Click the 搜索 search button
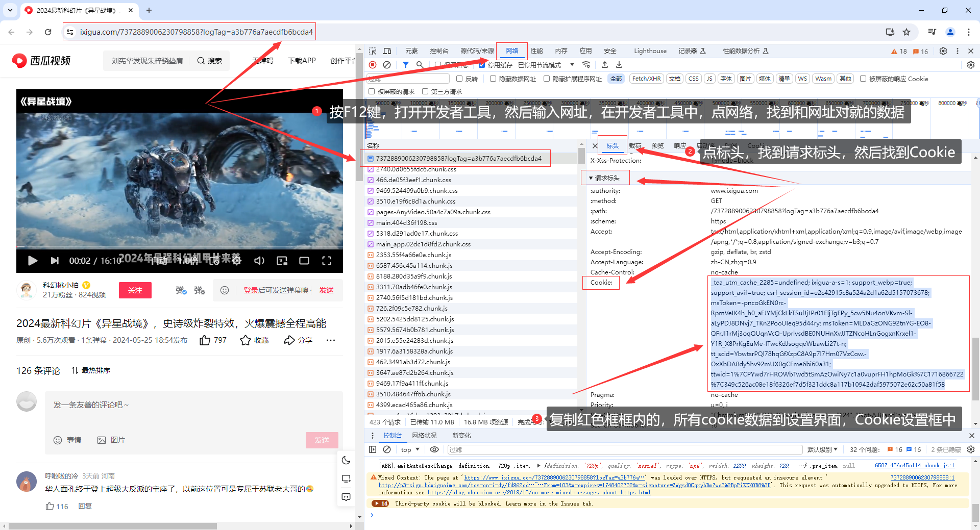The height and width of the screenshot is (530, 980). [210, 61]
